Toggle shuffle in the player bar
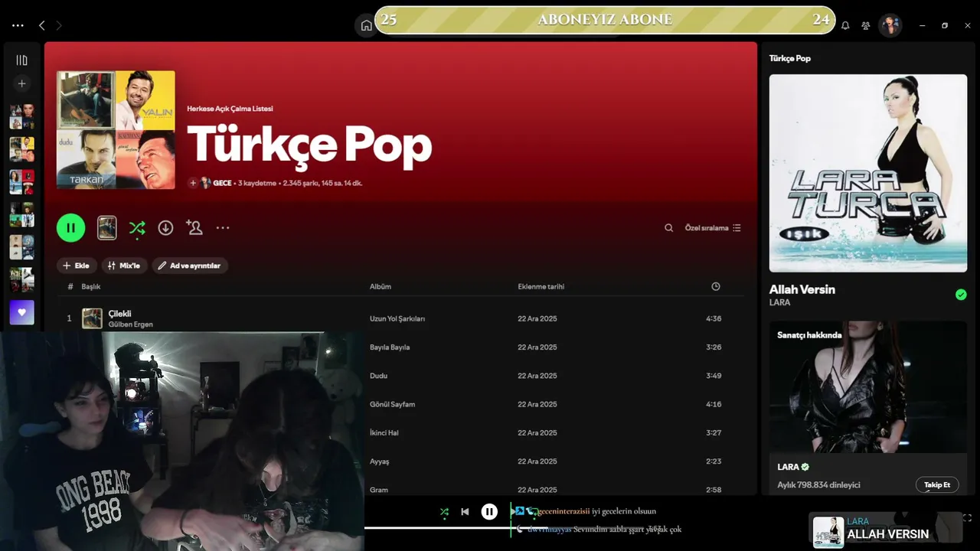This screenshot has width=980, height=551. coord(444,512)
